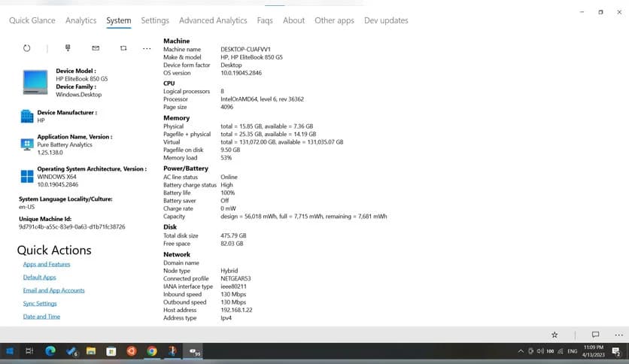The height and width of the screenshot is (364, 629).
Task: Show hidden tray icons chevron
Action: 521,351
